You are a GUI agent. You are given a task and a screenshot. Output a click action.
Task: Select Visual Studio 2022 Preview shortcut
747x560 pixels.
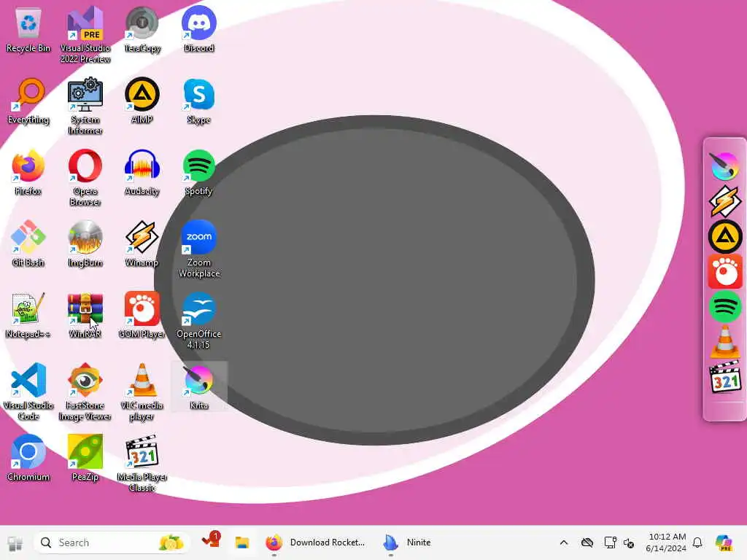point(85,35)
